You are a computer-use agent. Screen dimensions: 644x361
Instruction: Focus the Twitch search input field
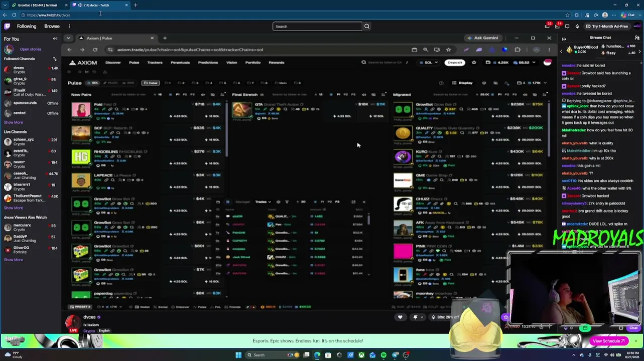click(317, 27)
